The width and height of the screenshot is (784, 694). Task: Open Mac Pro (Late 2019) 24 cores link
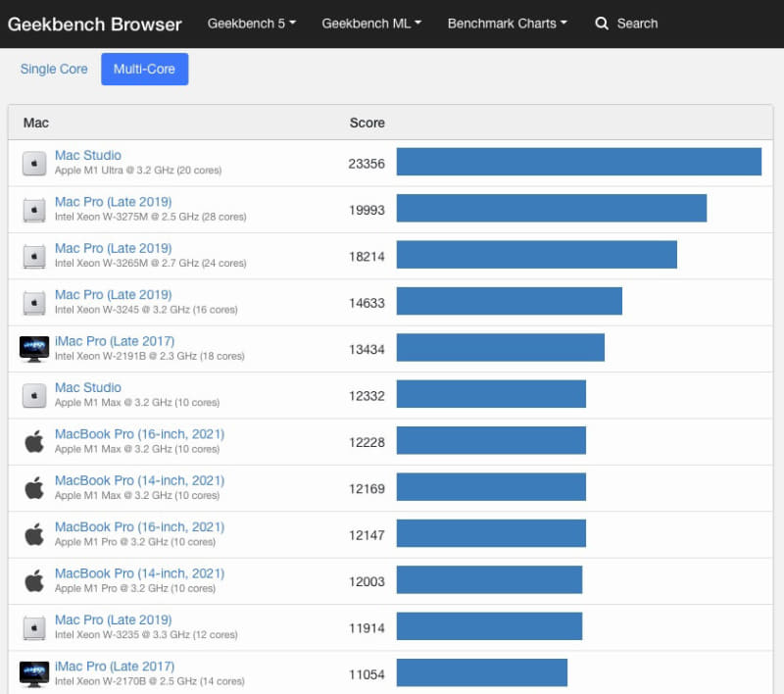click(113, 248)
